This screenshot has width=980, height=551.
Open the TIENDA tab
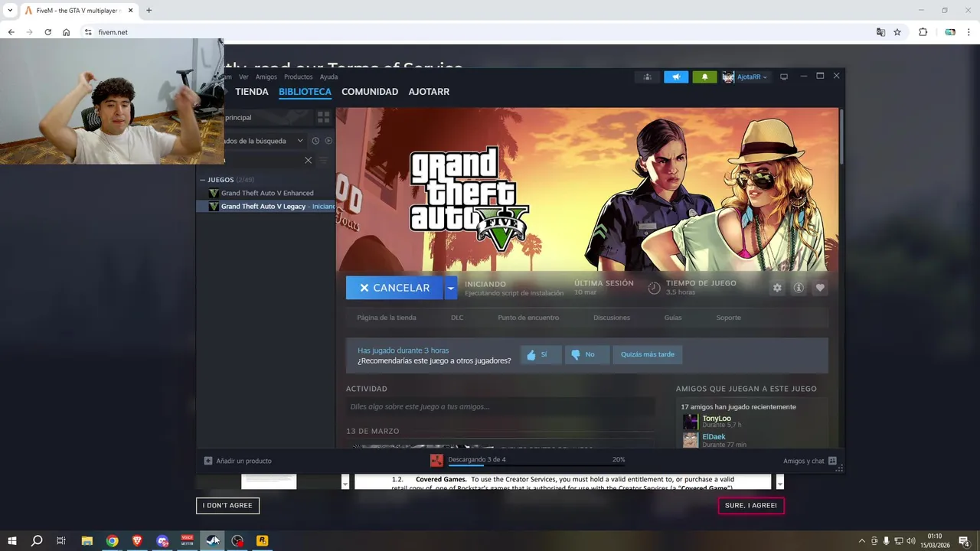252,92
